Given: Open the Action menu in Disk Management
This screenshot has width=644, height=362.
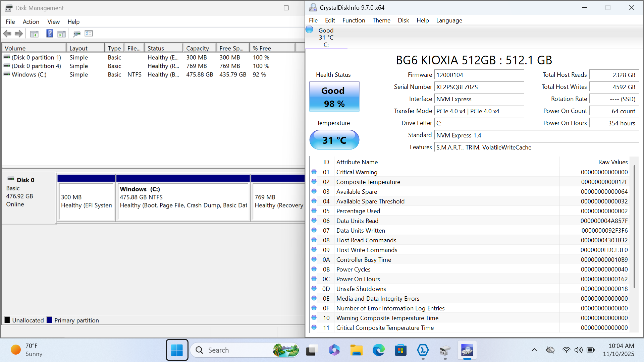Looking at the screenshot, I should coord(31,22).
